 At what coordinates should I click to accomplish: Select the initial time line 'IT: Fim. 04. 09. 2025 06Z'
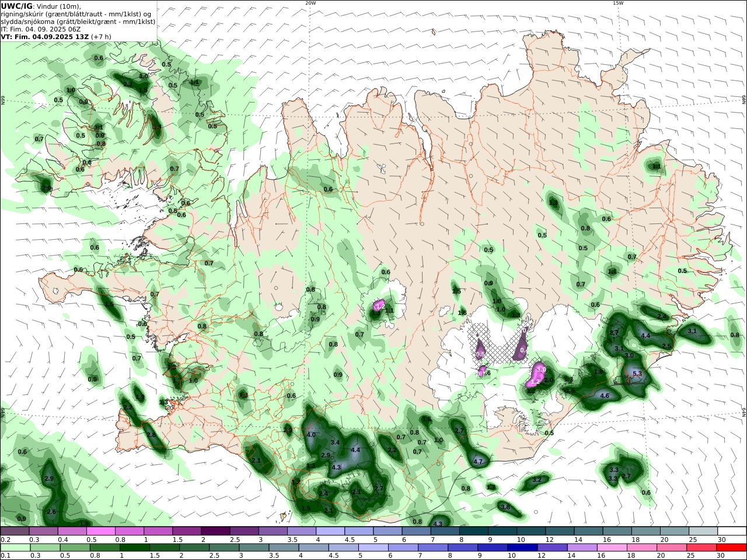tap(40, 29)
